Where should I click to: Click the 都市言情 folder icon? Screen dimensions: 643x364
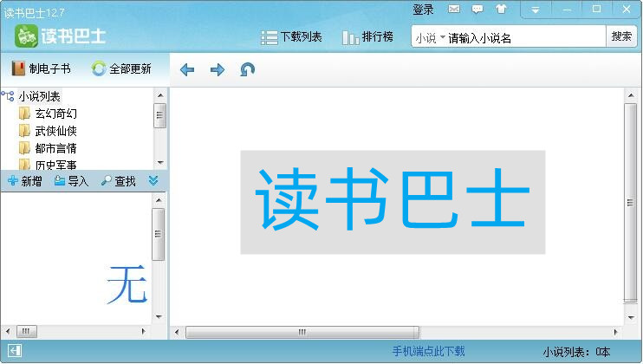coord(24,148)
